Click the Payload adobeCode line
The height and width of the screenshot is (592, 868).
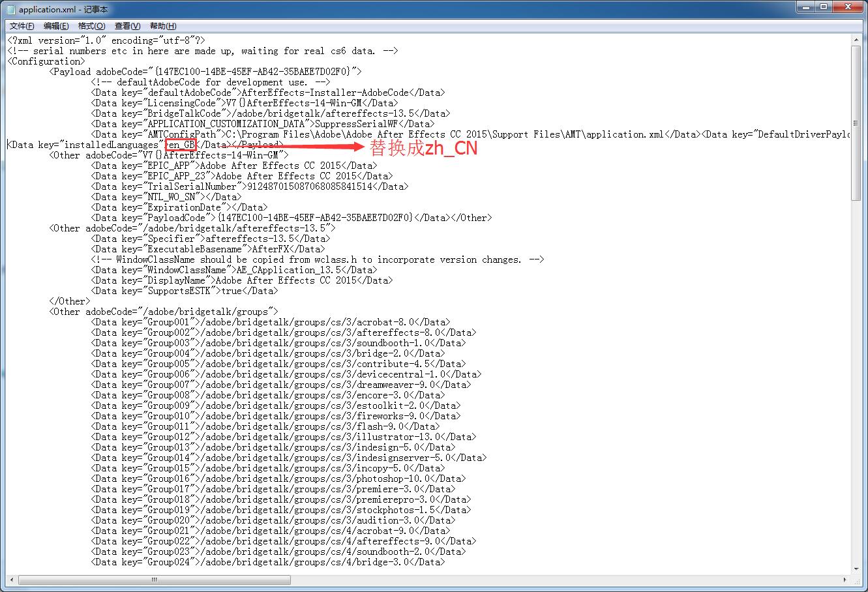(205, 72)
